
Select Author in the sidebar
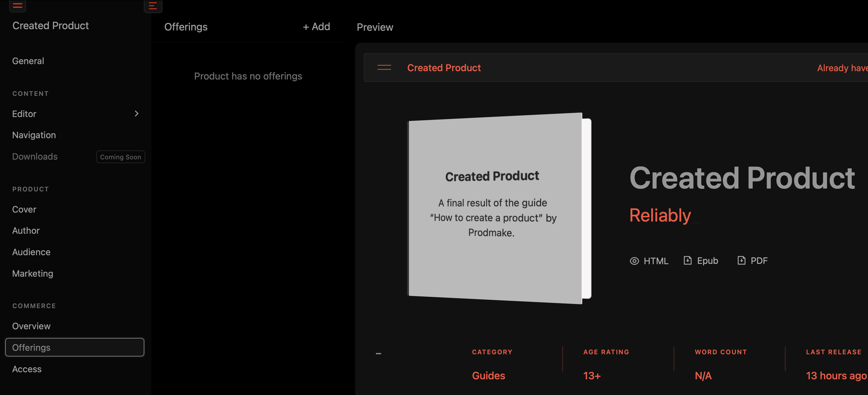point(26,231)
